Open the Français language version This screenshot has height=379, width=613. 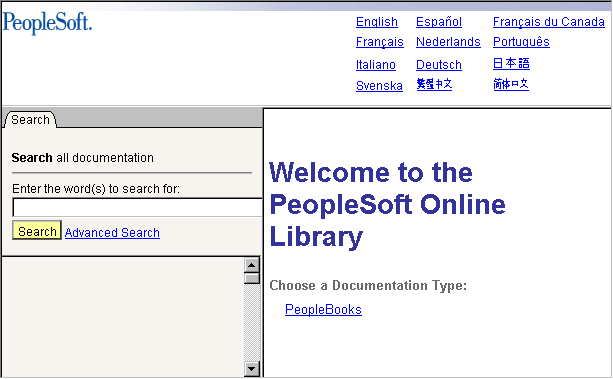click(379, 42)
